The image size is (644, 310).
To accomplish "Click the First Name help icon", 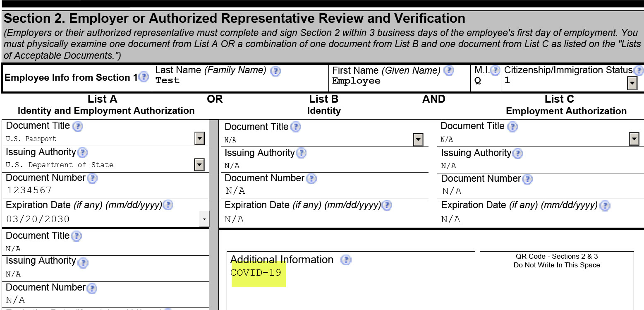I will (449, 71).
